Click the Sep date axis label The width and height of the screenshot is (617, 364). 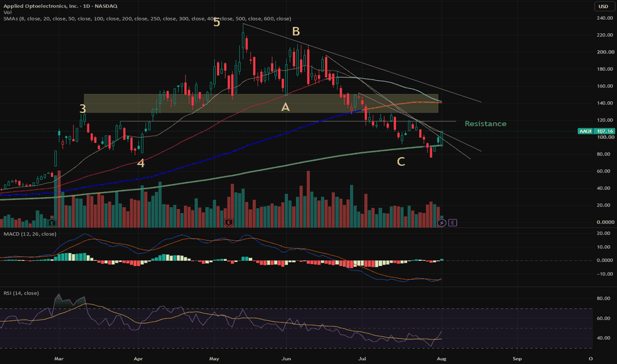[517, 359]
